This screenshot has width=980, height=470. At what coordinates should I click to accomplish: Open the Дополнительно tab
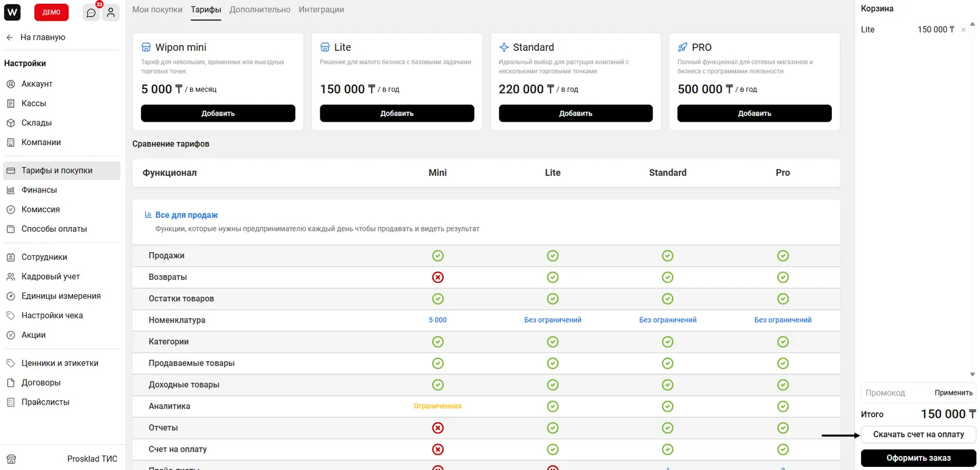point(260,10)
